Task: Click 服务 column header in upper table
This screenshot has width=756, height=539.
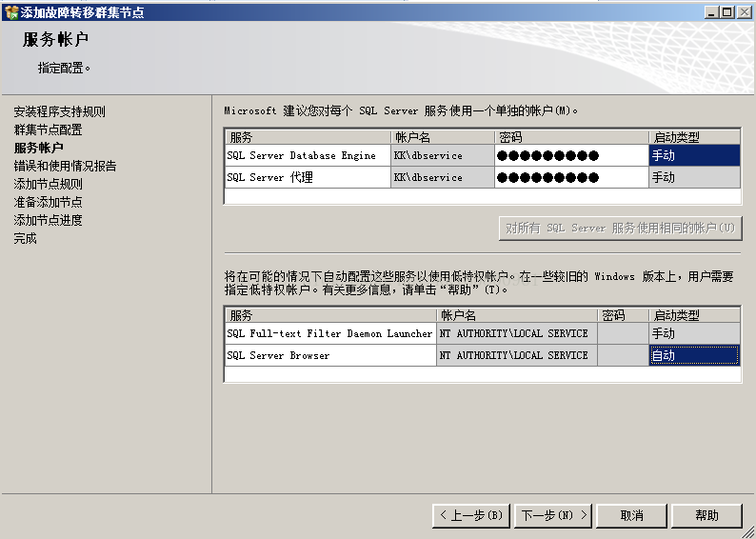Action: click(x=308, y=137)
